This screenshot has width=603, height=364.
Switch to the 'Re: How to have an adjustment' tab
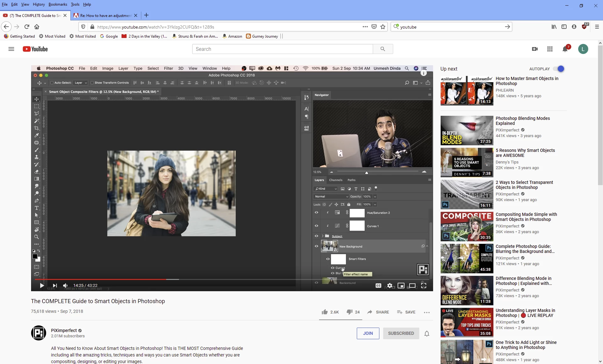pos(105,15)
